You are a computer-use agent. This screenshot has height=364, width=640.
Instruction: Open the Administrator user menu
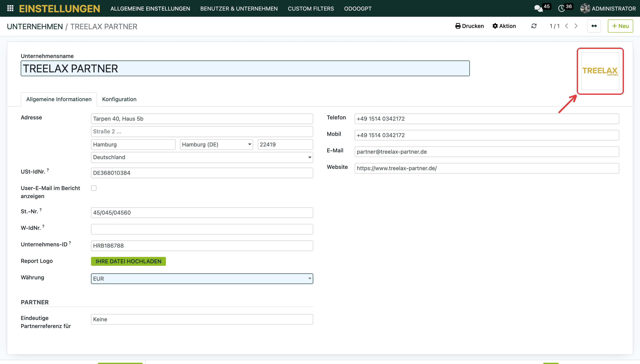tap(608, 8)
